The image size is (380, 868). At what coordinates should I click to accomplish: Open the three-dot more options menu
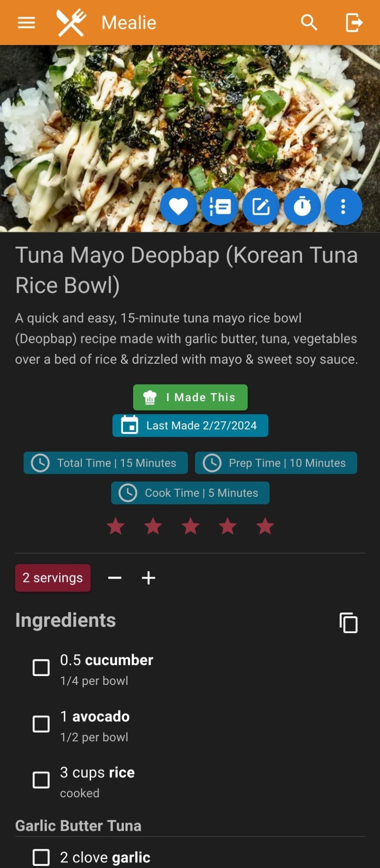tap(343, 207)
